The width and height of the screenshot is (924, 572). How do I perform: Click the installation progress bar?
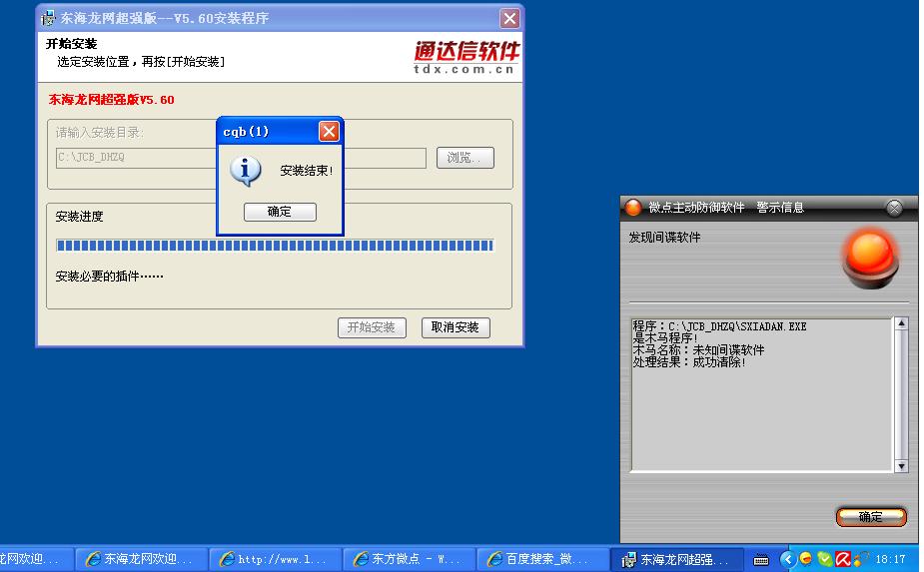pyautogui.click(x=275, y=246)
